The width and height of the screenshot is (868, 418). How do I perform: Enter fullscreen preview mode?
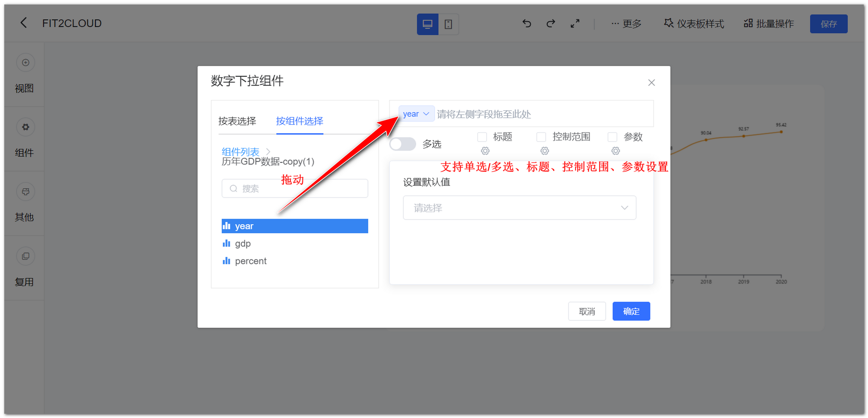[x=575, y=24]
